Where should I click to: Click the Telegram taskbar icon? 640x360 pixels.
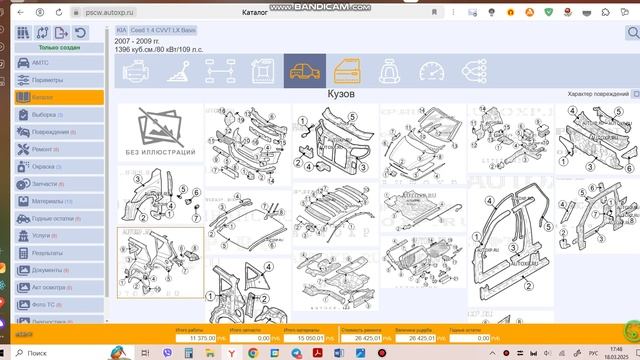[296, 353]
